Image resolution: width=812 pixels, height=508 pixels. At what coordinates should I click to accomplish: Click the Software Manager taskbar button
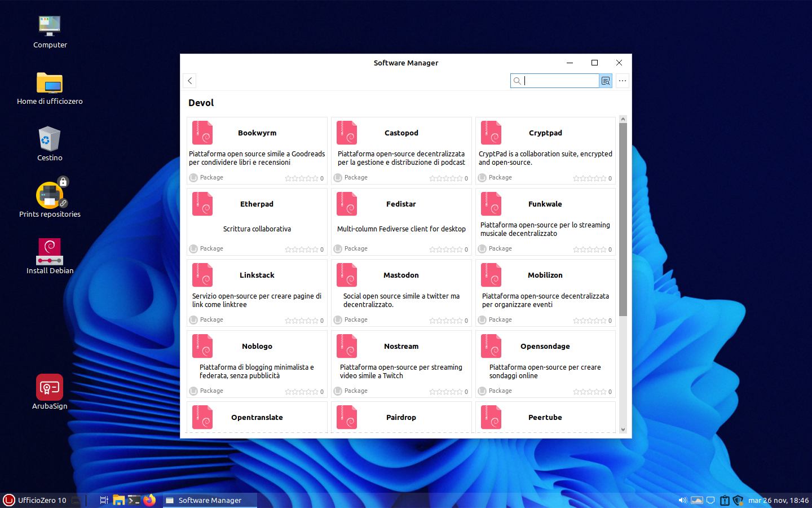point(210,500)
